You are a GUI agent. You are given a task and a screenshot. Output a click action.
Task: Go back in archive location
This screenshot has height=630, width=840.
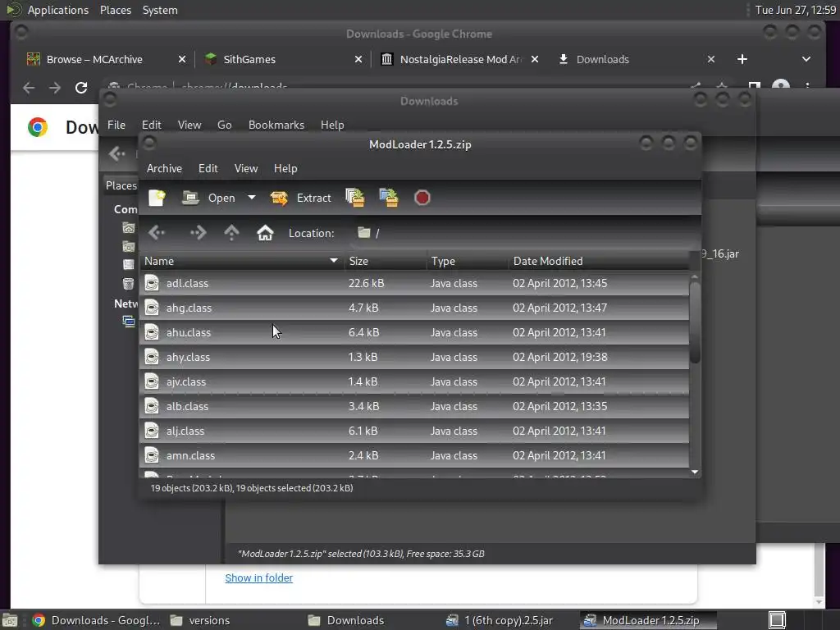click(157, 232)
